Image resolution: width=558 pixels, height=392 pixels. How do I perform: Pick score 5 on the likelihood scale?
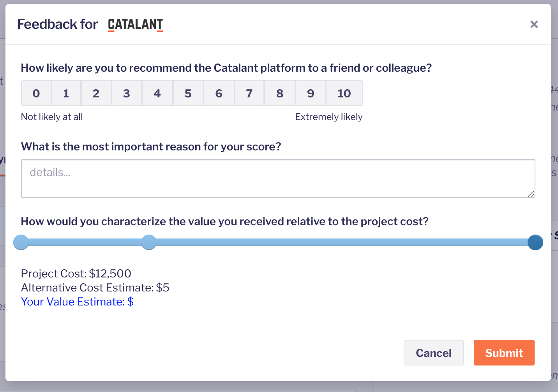188,93
